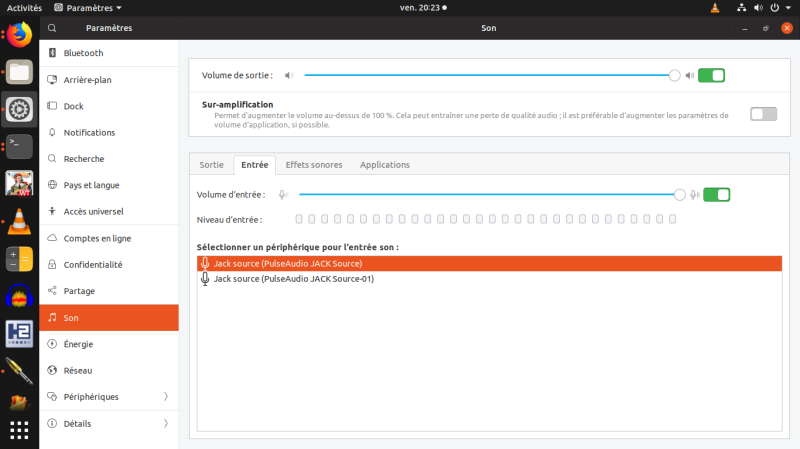Image resolution: width=800 pixels, height=449 pixels.
Task: Open Partage settings
Action: click(109, 291)
